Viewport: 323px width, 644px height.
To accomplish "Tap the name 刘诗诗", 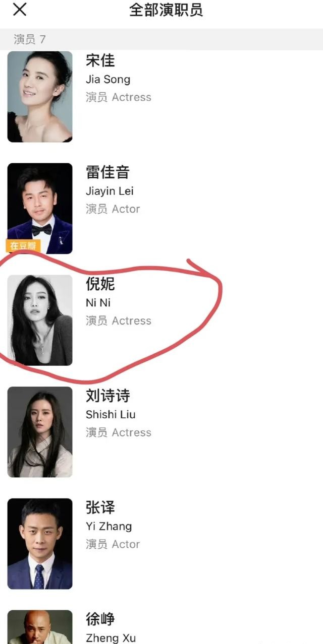I will (107, 396).
